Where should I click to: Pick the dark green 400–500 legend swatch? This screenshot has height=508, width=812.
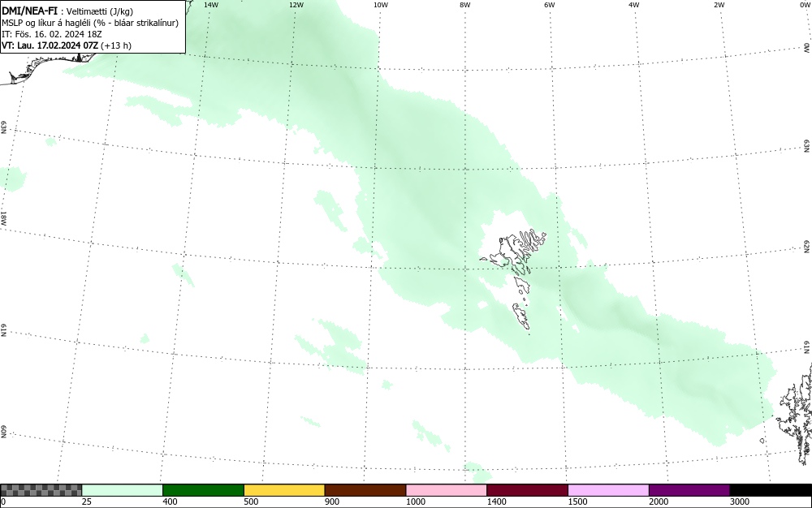click(203, 490)
